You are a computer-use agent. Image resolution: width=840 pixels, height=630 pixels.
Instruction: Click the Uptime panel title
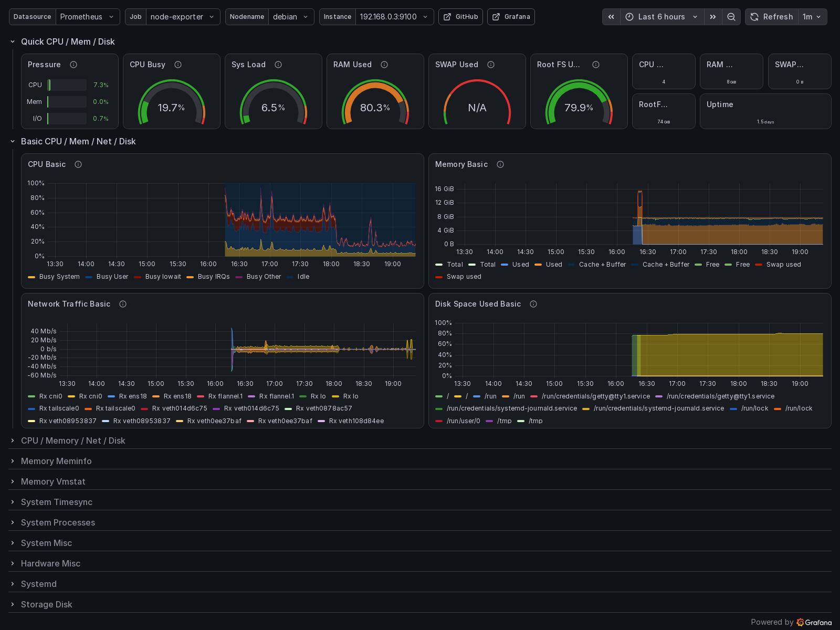point(720,104)
